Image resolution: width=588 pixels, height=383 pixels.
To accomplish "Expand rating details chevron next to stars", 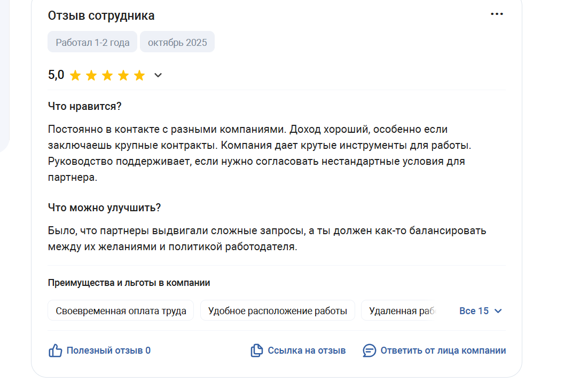I will pos(158,75).
